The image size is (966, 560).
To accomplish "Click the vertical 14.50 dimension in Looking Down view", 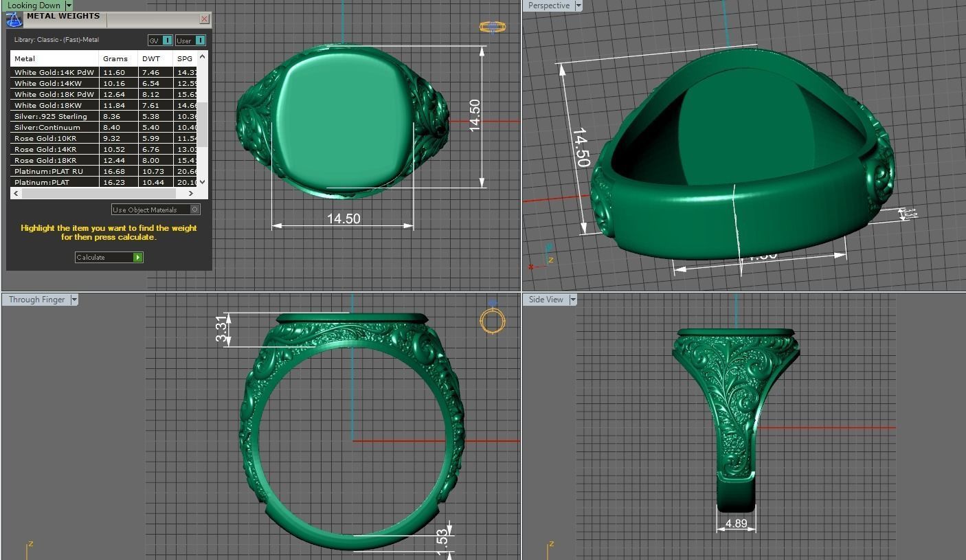I will pyautogui.click(x=475, y=115).
